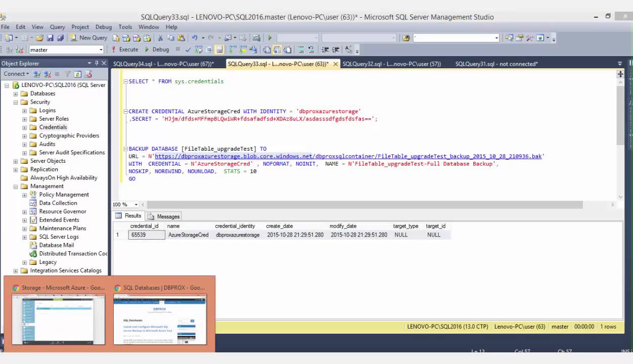Click the Cut scissors icon
The width and height of the screenshot is (633, 364).
(160, 38)
